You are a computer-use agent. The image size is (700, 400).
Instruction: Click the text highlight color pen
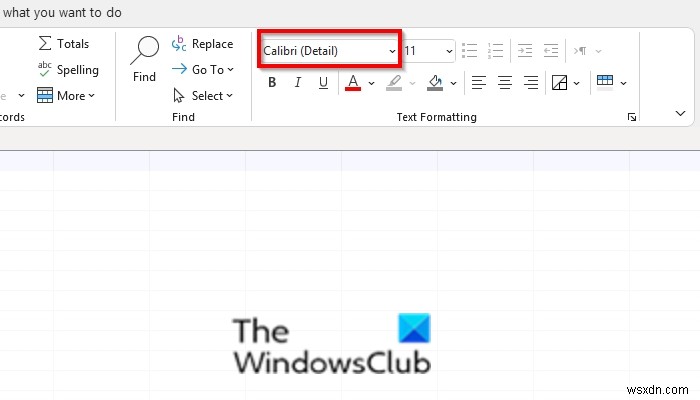pyautogui.click(x=394, y=83)
